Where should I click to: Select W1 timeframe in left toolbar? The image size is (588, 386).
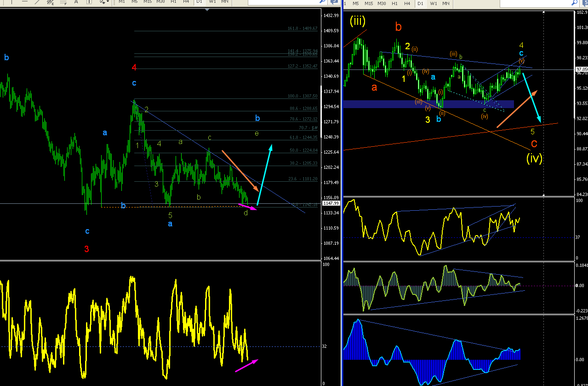coord(212,1)
